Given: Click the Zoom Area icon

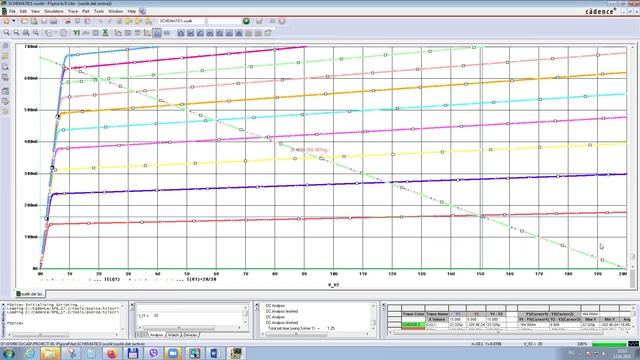Looking at the screenshot, I should [x=26, y=33].
